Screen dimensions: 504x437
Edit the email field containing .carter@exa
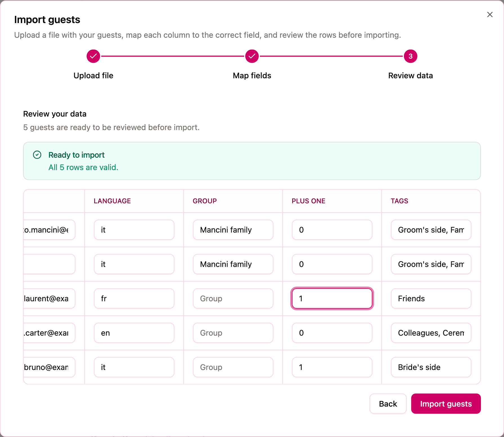coord(49,333)
